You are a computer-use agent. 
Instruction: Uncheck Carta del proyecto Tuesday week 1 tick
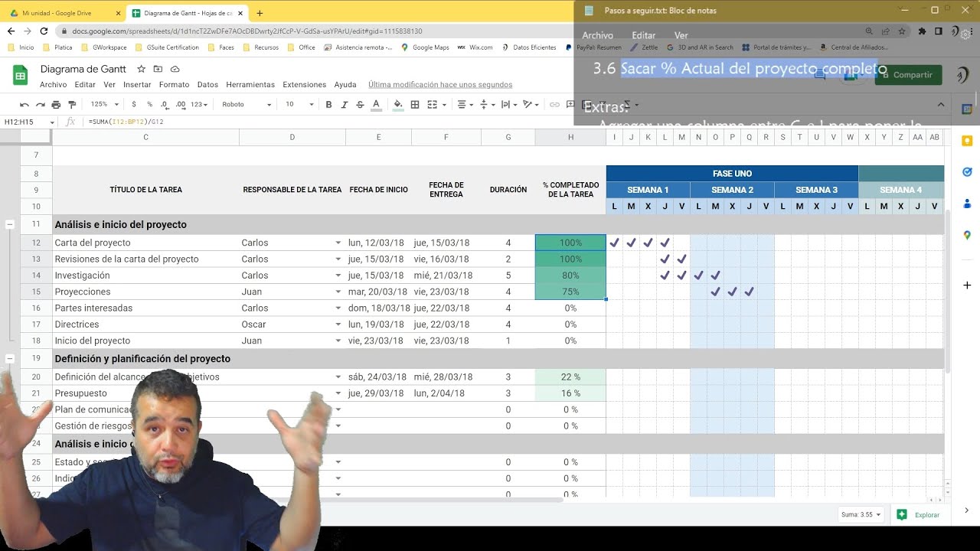(631, 243)
